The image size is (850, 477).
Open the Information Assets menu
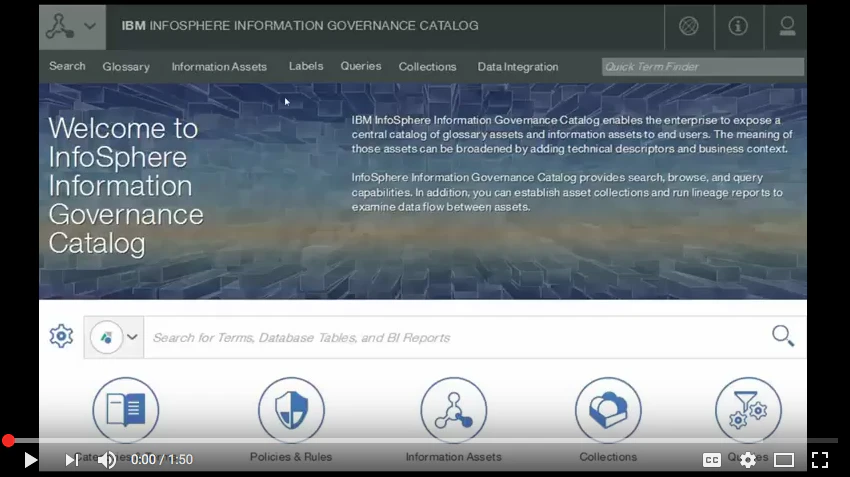tap(219, 67)
